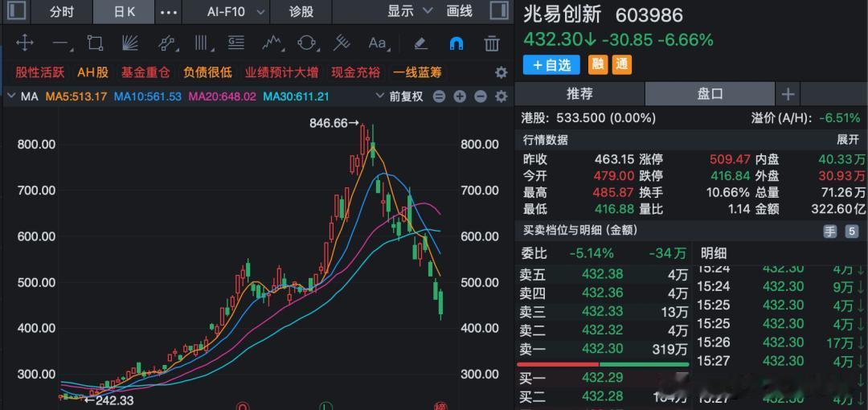
Task: Toggle the blue magnet snap tool
Action: [x=457, y=43]
